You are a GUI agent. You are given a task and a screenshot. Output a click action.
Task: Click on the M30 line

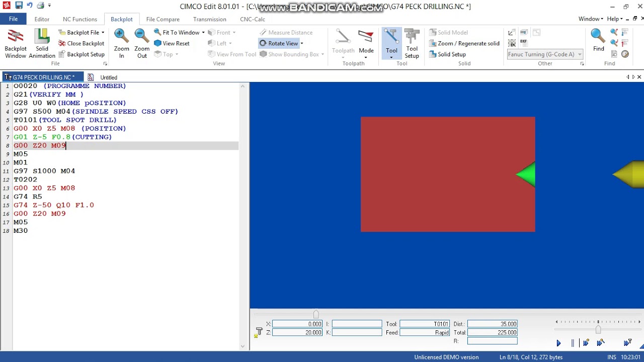pyautogui.click(x=21, y=231)
